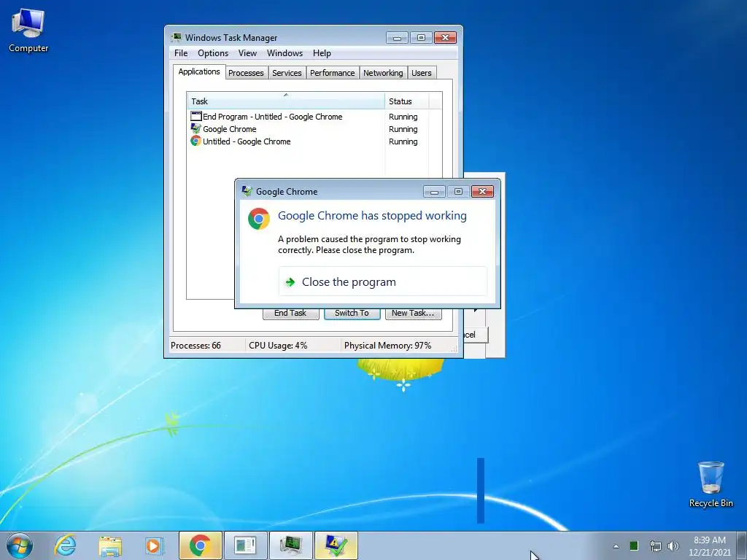Close the Google Chrome error dialog
This screenshot has height=560, width=747.
point(482,192)
